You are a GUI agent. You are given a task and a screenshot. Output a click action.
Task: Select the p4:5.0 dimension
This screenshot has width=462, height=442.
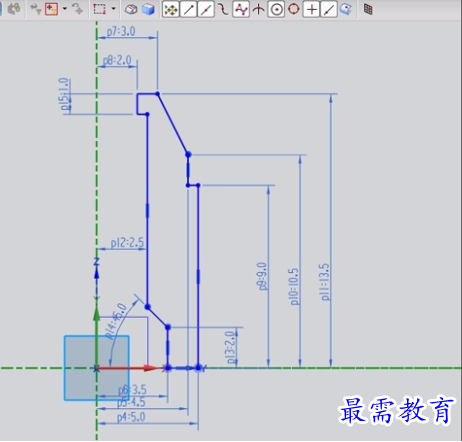point(131,417)
